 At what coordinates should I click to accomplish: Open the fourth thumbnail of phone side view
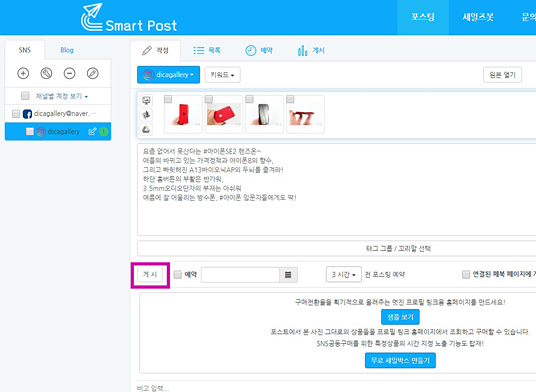[x=305, y=115]
